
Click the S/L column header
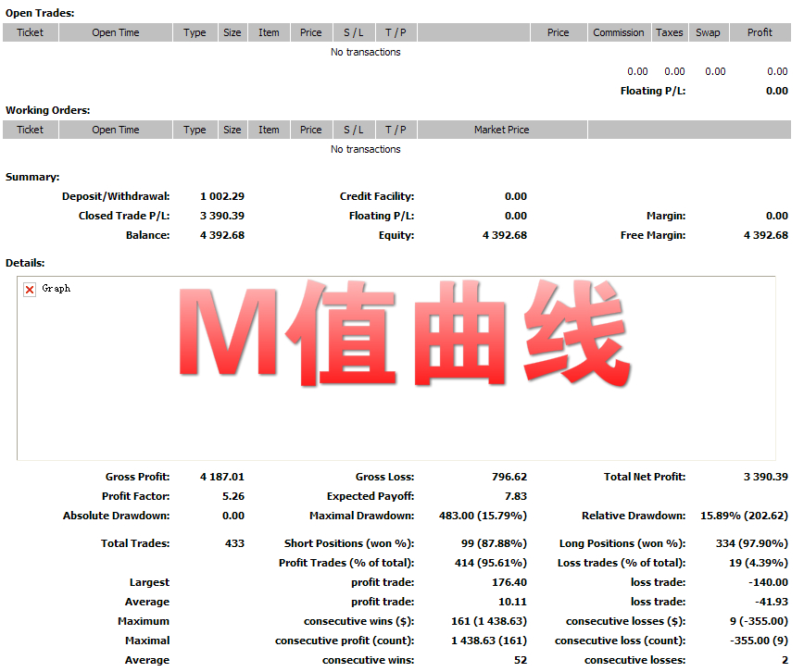353,31
